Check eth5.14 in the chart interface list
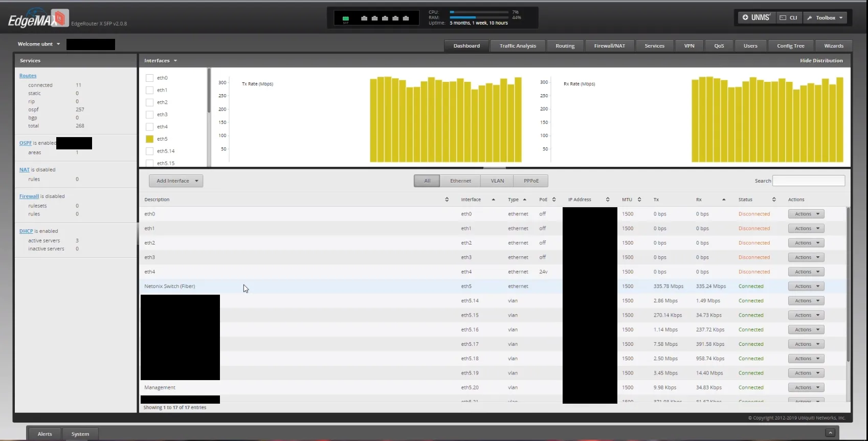Viewport: 868px width, 441px height. point(149,151)
